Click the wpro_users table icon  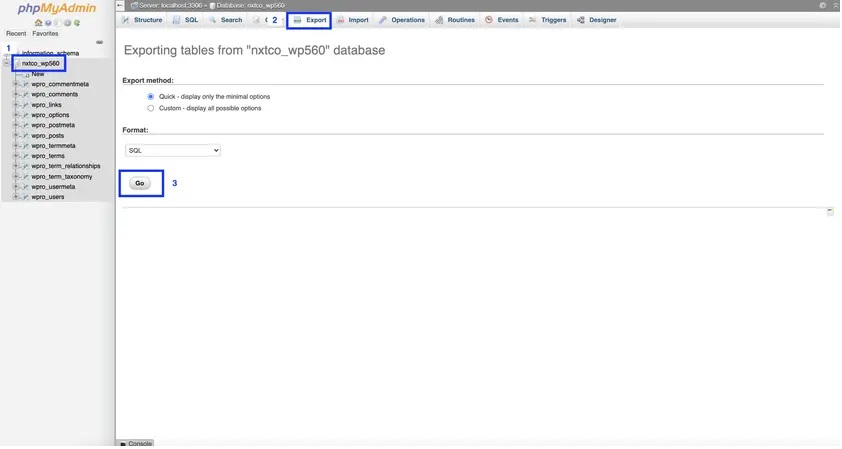click(x=25, y=197)
